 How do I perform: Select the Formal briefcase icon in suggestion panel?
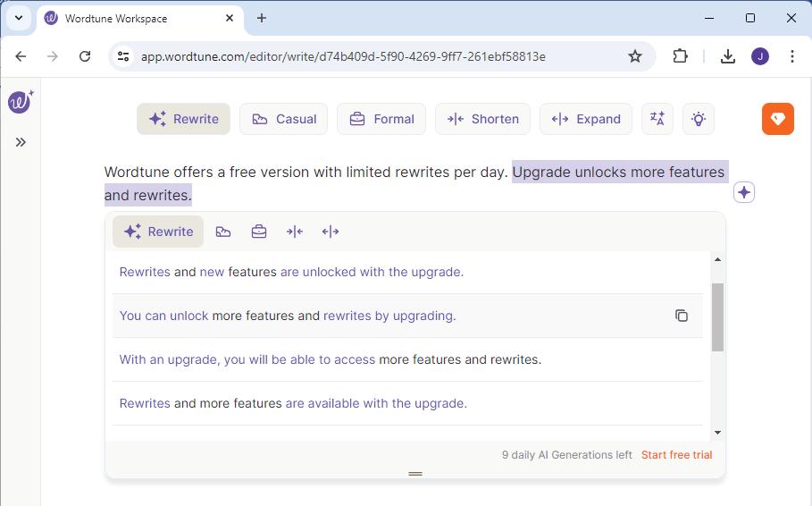(x=259, y=232)
